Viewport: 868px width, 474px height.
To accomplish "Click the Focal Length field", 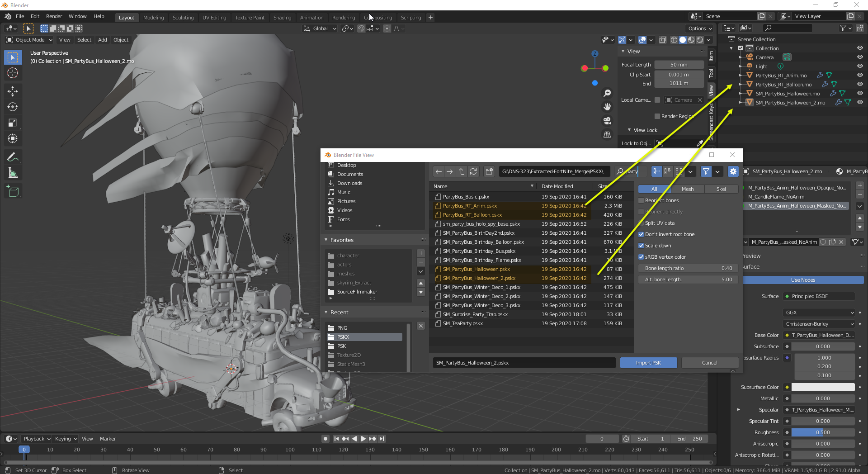I will (679, 65).
